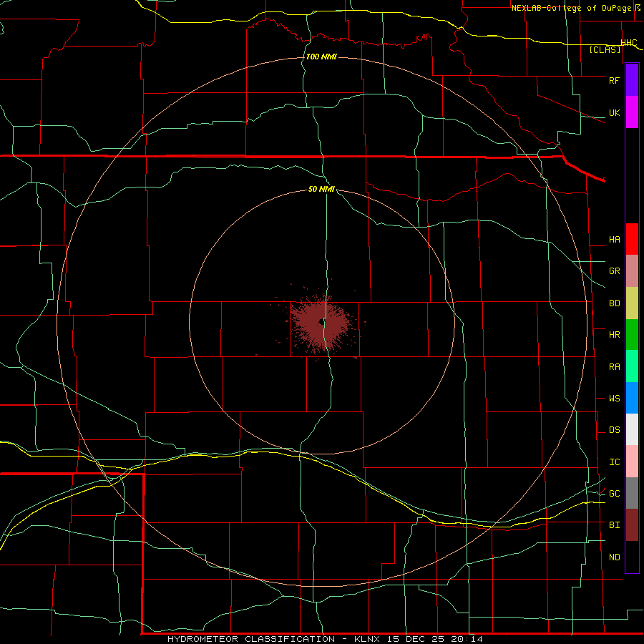Click the DS legend label
This screenshot has width=644, height=644.
pos(614,430)
